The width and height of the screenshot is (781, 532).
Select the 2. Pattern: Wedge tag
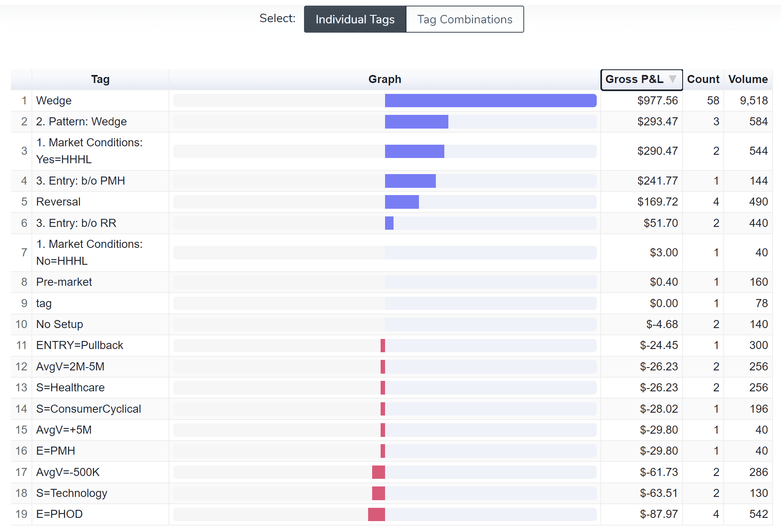(81, 122)
